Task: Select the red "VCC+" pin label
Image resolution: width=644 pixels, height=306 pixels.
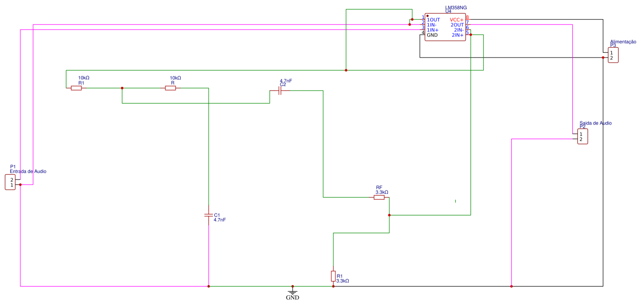Action: [x=457, y=20]
